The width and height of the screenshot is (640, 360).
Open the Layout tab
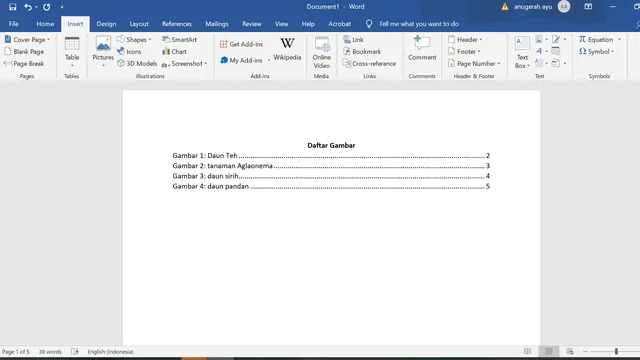coord(139,24)
